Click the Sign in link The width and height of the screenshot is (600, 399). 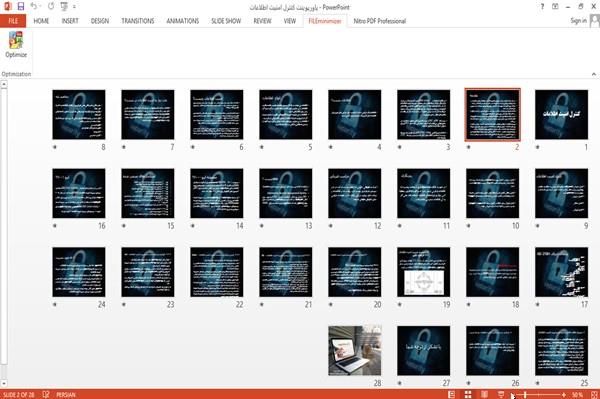tap(578, 21)
